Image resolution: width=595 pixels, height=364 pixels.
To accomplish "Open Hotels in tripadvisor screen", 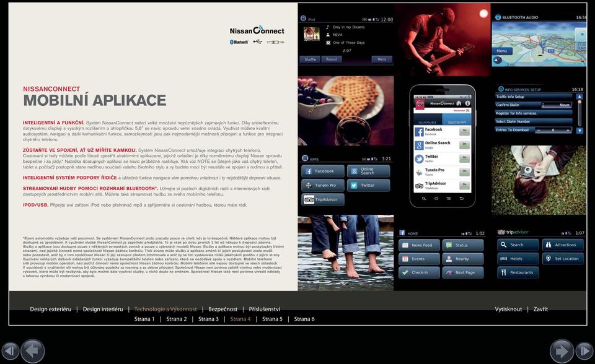I will coord(518,259).
